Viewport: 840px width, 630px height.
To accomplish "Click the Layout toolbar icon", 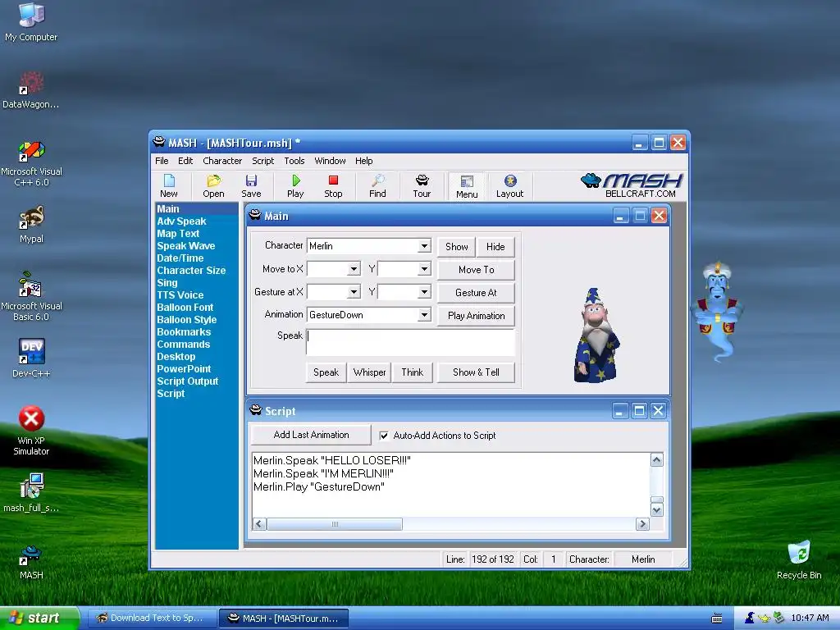I will click(x=509, y=186).
